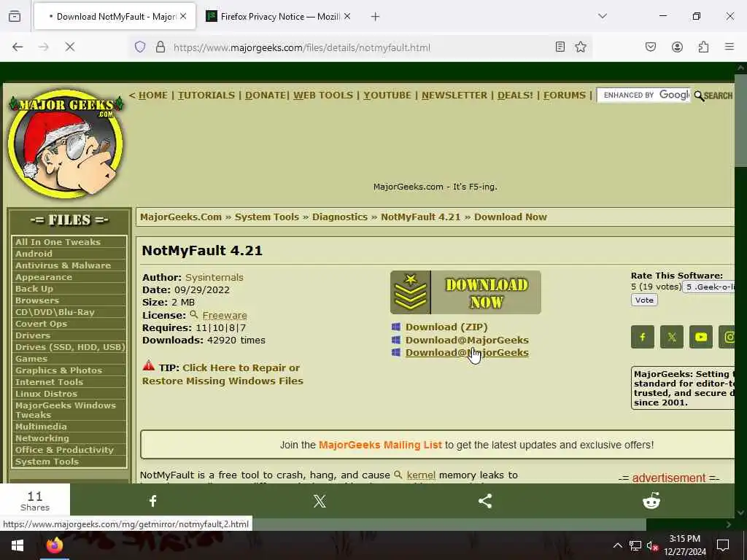The width and height of the screenshot is (747, 560).
Task: Expand the list all tabs chevron
Action: [x=603, y=17]
